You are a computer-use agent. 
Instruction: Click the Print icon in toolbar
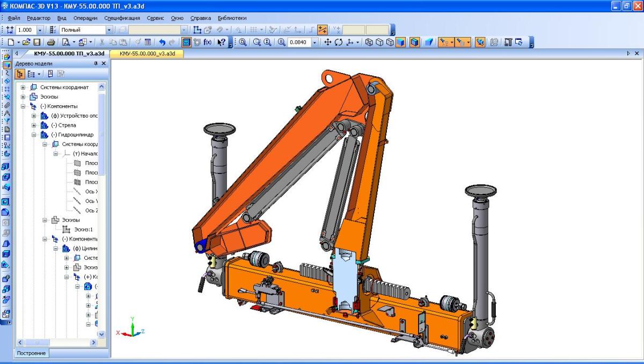(x=51, y=42)
